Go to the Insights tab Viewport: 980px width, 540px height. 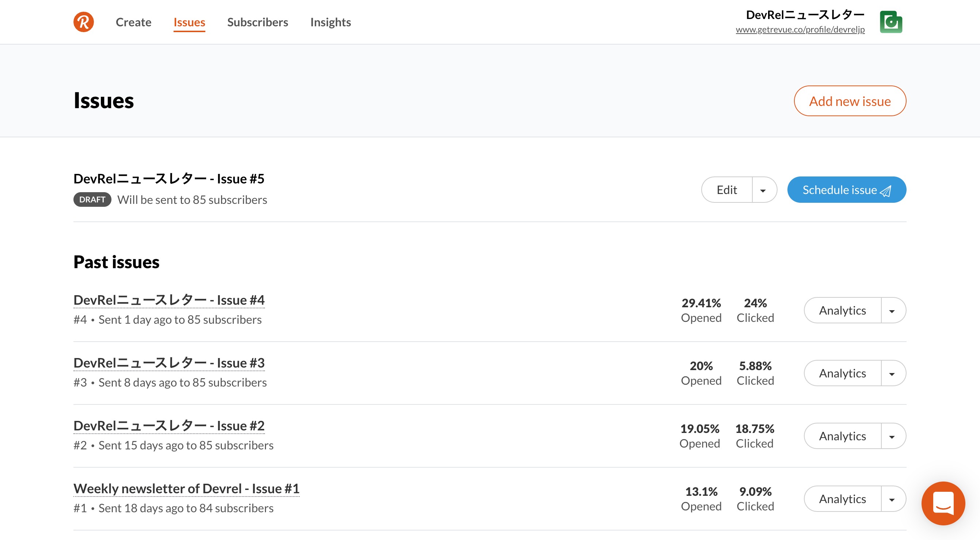click(x=330, y=22)
